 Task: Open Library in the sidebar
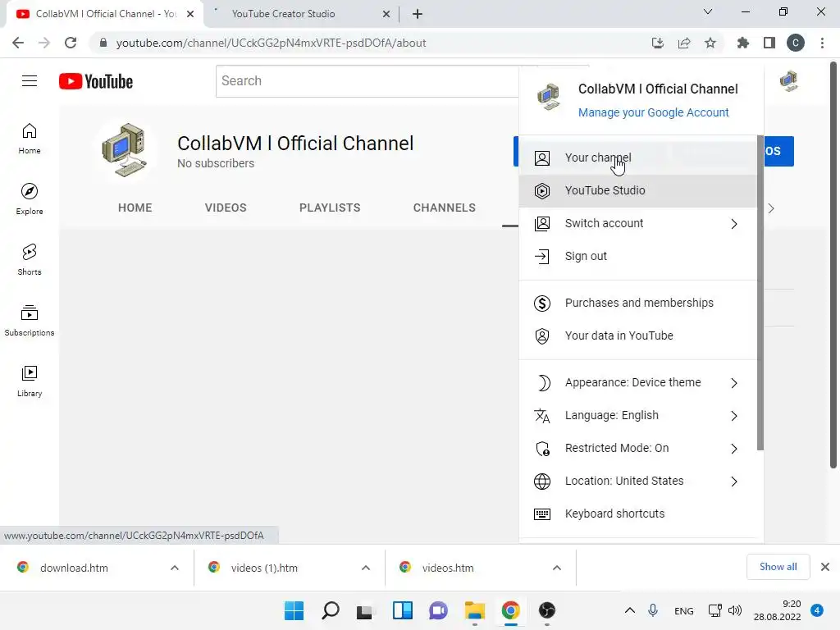[30, 381]
